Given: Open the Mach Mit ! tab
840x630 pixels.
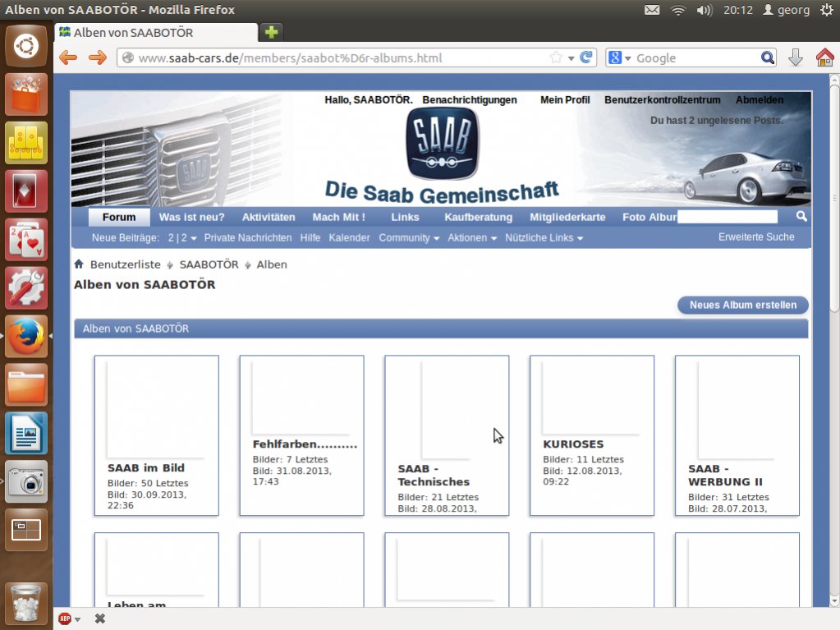Looking at the screenshot, I should click(x=338, y=217).
